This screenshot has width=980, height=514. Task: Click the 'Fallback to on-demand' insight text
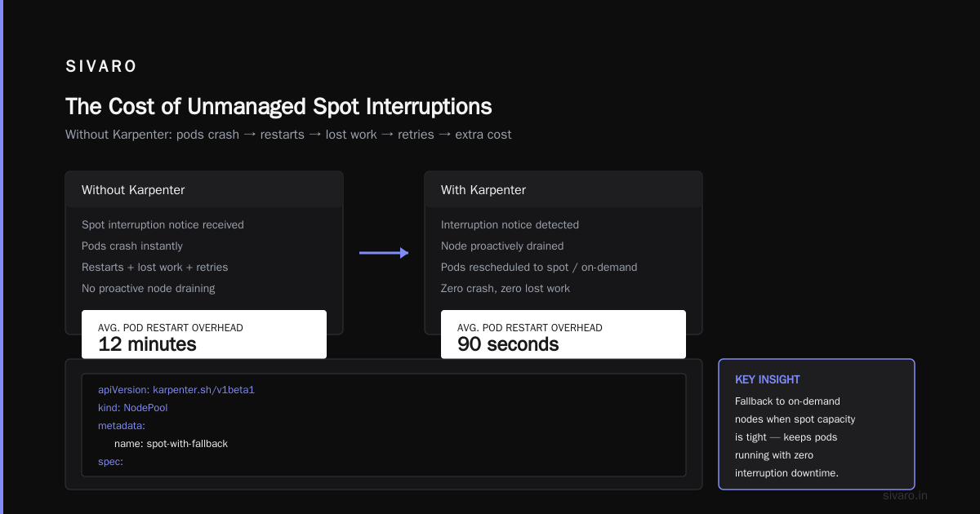point(787,401)
